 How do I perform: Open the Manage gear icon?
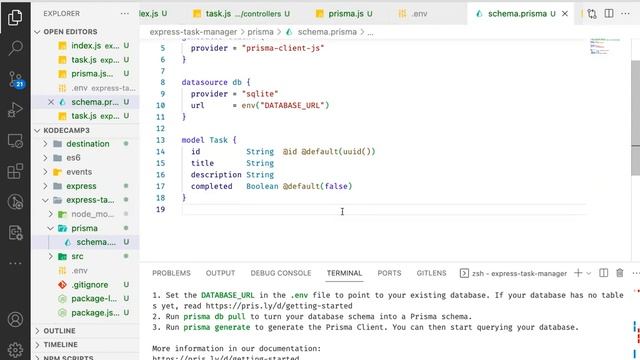click(15, 350)
